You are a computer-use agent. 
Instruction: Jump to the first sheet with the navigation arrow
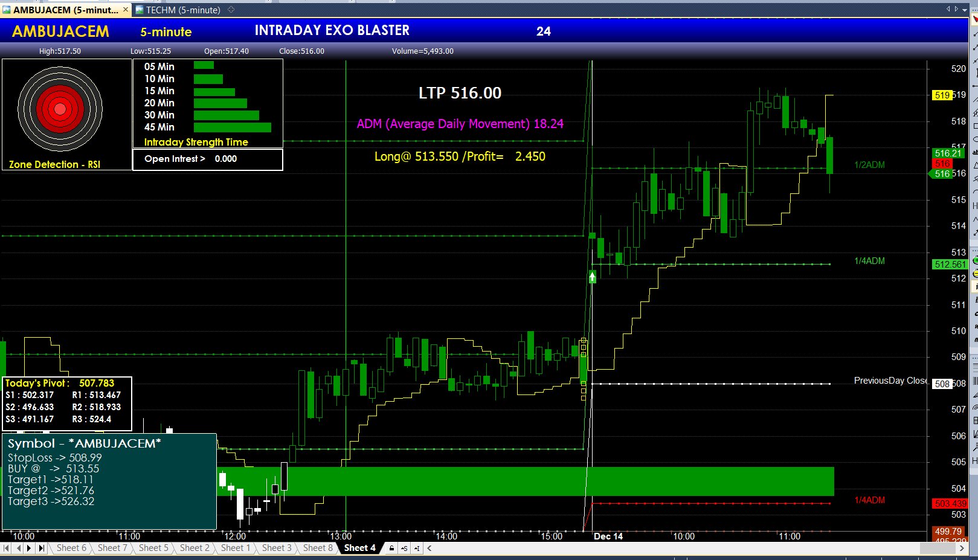(6, 548)
